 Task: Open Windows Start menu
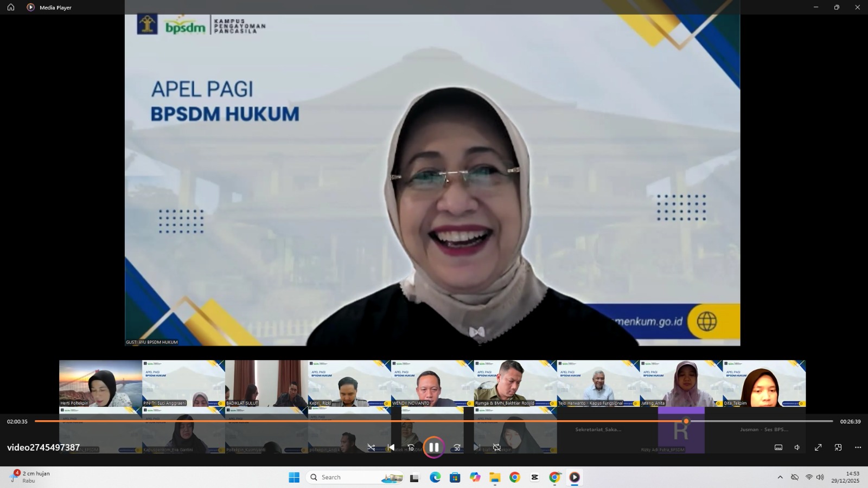point(294,477)
